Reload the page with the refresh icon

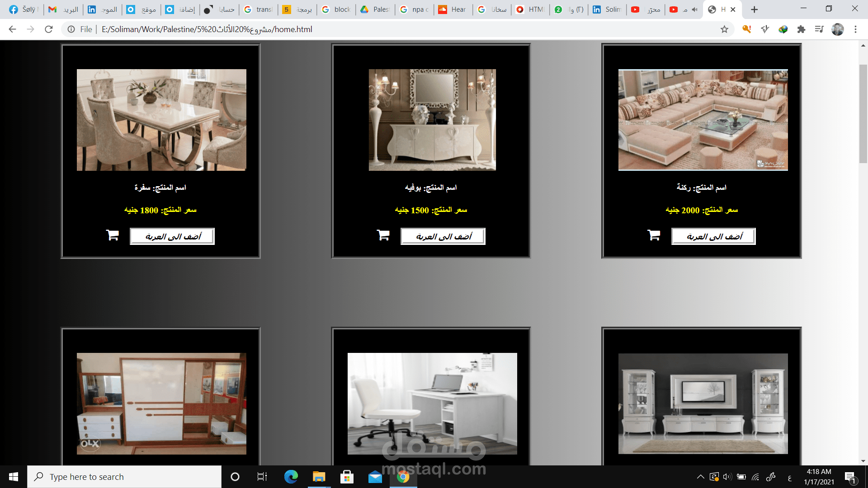(49, 29)
